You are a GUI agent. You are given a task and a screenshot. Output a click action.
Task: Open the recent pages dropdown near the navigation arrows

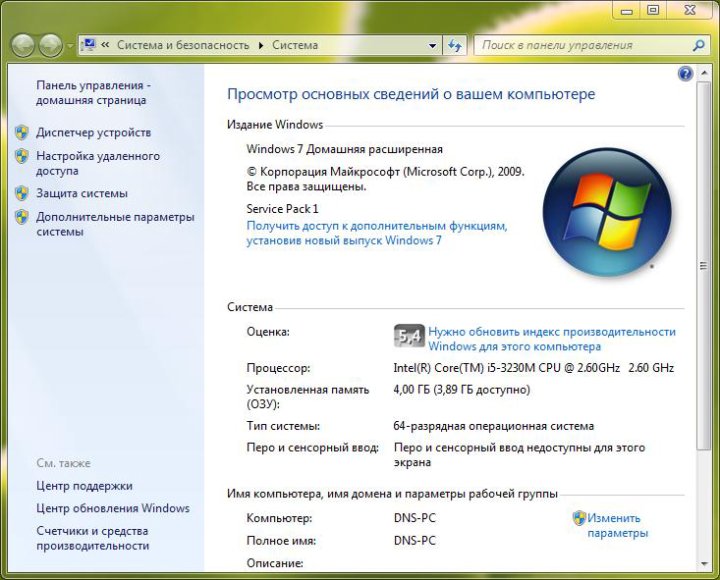(70, 46)
